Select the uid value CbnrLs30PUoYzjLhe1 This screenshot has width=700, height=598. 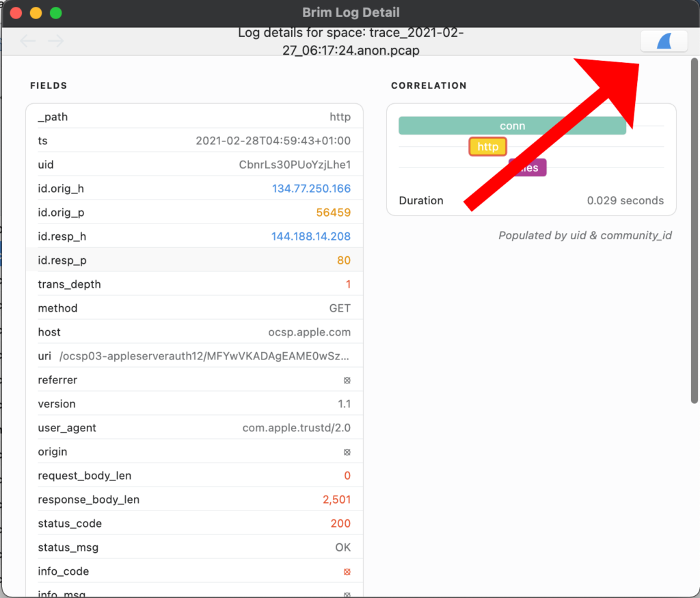295,165
